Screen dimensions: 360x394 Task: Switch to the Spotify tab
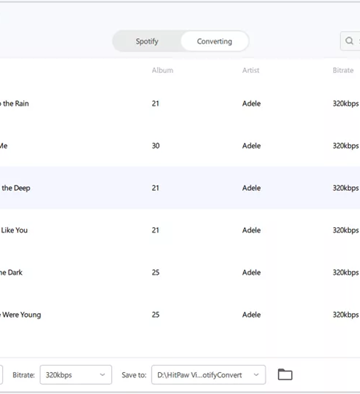(x=147, y=41)
